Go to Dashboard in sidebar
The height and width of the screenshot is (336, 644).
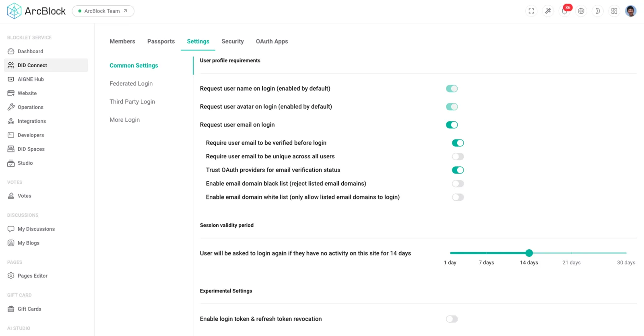46,51
